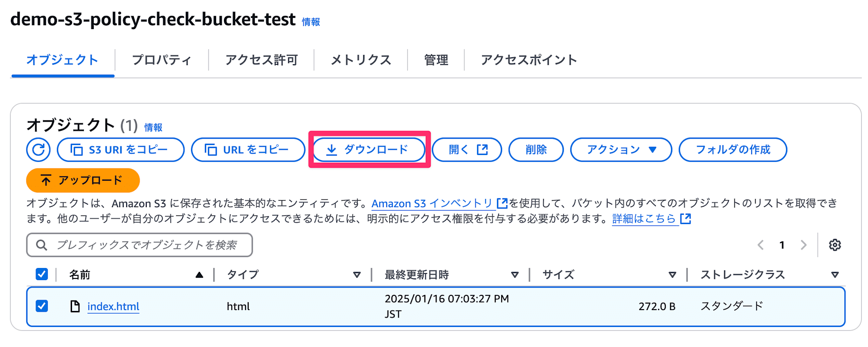
Task: Expand the アクション dropdown menu
Action: pos(621,150)
